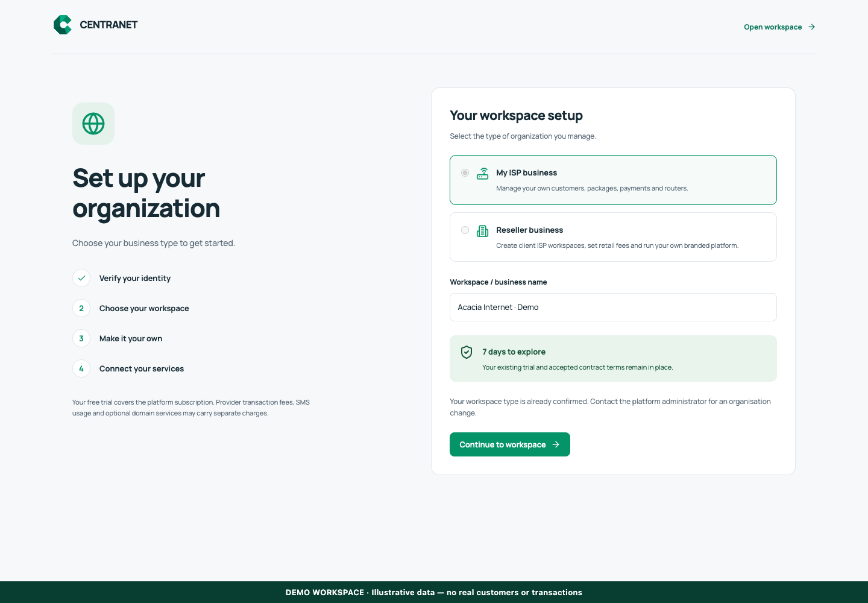The width and height of the screenshot is (868, 603).
Task: Focus the workspace name field with Acacia Internet
Action: pyautogui.click(x=613, y=307)
